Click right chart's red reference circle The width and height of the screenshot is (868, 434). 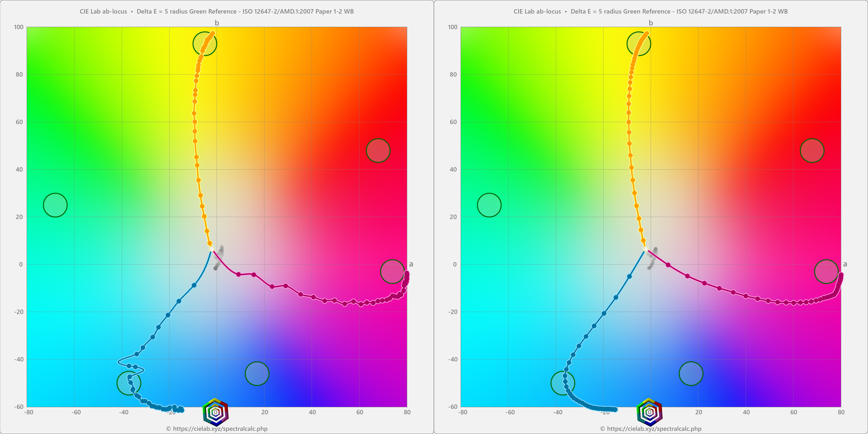[812, 151]
